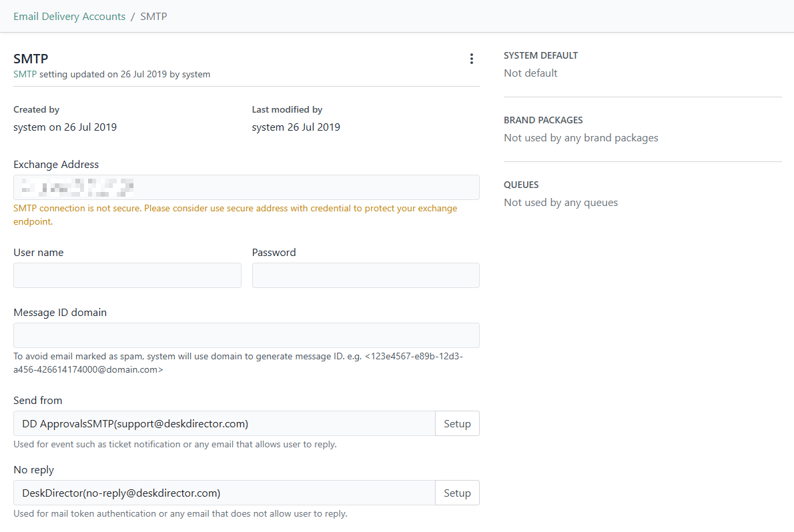The width and height of the screenshot is (794, 532).
Task: Click the SMTP breadcrumb item
Action: point(153,17)
